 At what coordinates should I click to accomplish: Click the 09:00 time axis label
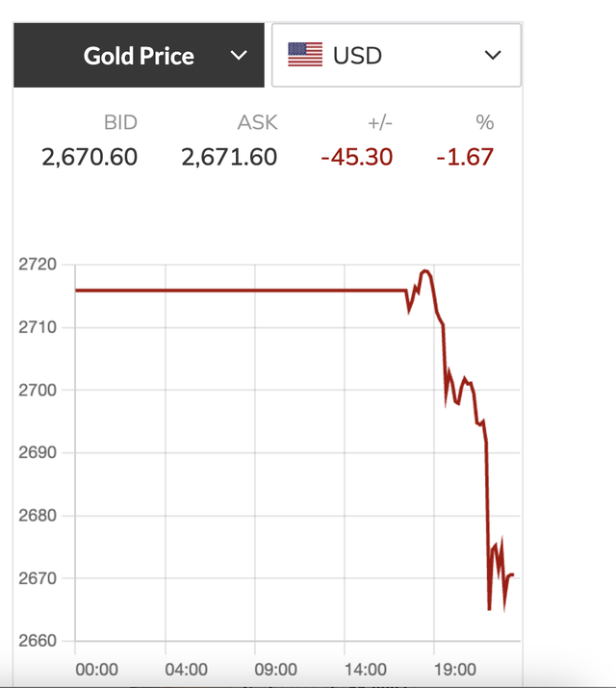pyautogui.click(x=275, y=669)
